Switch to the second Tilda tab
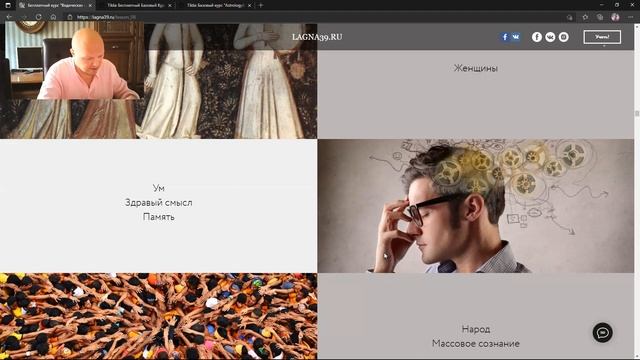640x360 pixels. point(136,5)
